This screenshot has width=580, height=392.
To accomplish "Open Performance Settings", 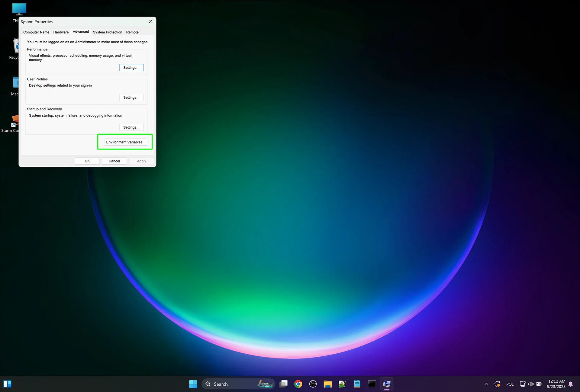I will point(131,68).
